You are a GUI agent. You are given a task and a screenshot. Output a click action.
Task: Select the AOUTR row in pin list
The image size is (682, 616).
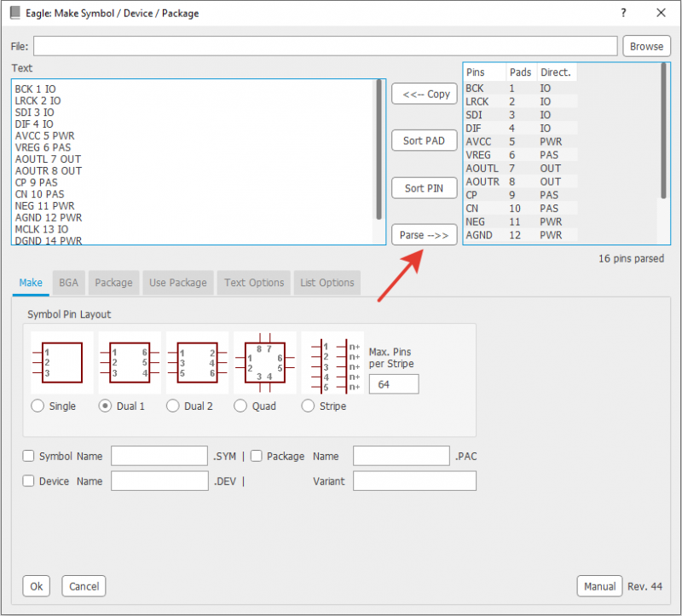[x=521, y=181]
